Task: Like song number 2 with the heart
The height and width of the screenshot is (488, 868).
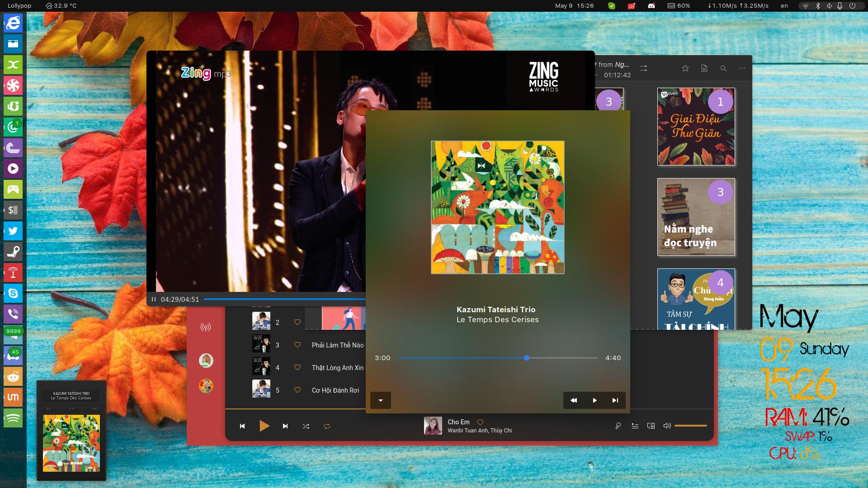Action: point(297,322)
